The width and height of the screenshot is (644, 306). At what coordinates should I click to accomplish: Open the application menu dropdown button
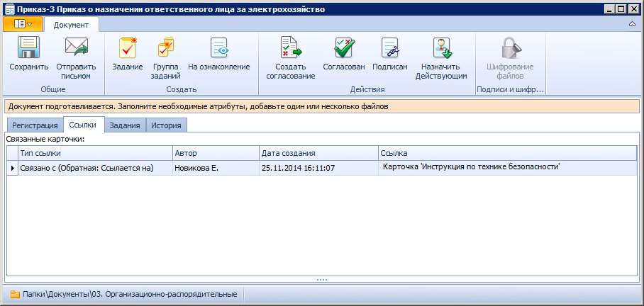23,24
